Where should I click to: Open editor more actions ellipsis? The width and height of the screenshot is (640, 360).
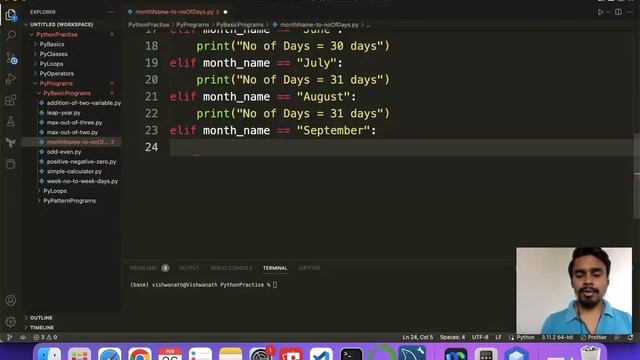click(630, 12)
